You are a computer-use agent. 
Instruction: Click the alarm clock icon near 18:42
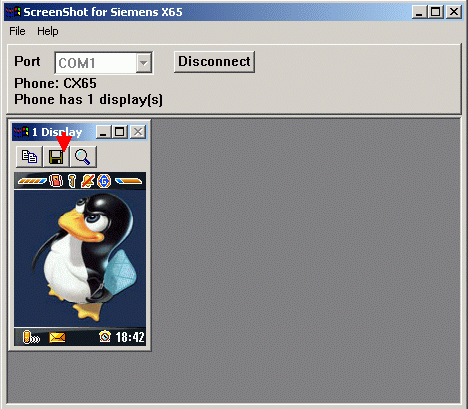105,336
